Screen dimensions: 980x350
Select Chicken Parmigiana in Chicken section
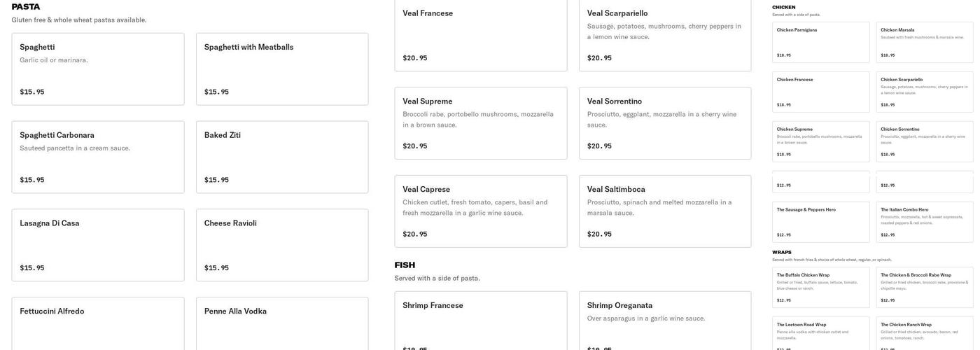point(821,42)
